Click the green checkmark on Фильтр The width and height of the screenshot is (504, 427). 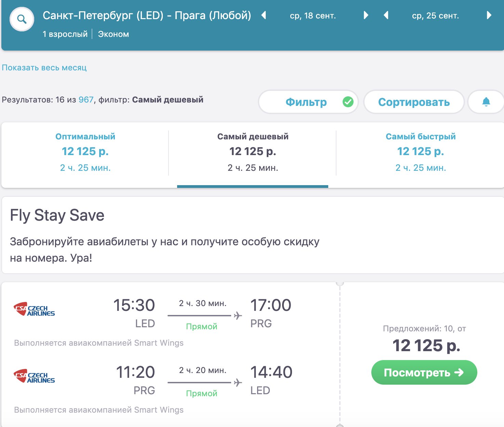pos(348,102)
